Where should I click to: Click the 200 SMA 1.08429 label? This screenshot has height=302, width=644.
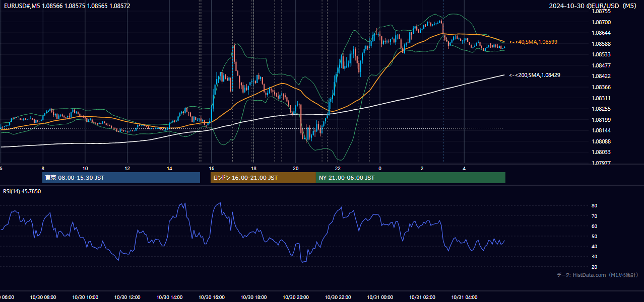535,75
